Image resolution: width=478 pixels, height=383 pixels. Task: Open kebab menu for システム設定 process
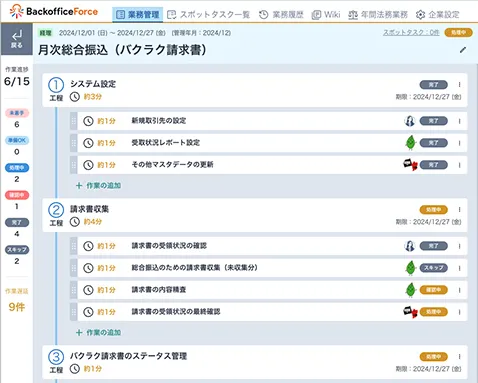459,85
